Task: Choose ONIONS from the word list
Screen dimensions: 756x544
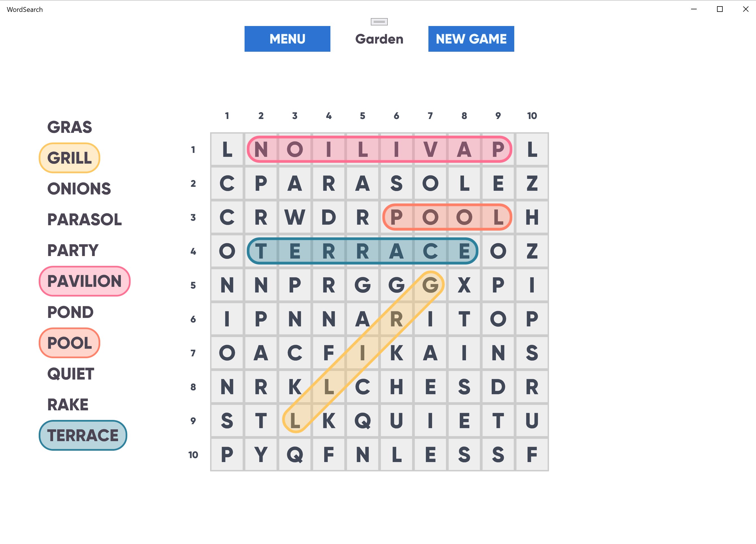Action: coord(79,189)
